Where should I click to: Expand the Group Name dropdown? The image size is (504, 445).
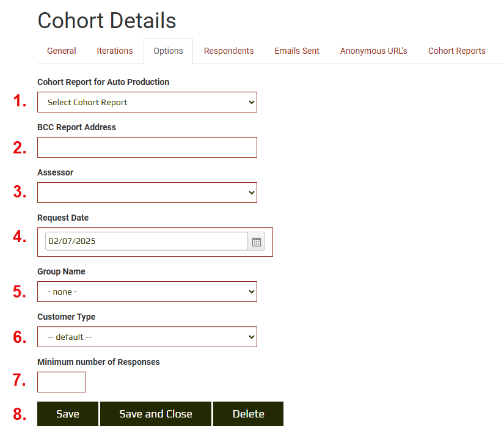coord(147,292)
